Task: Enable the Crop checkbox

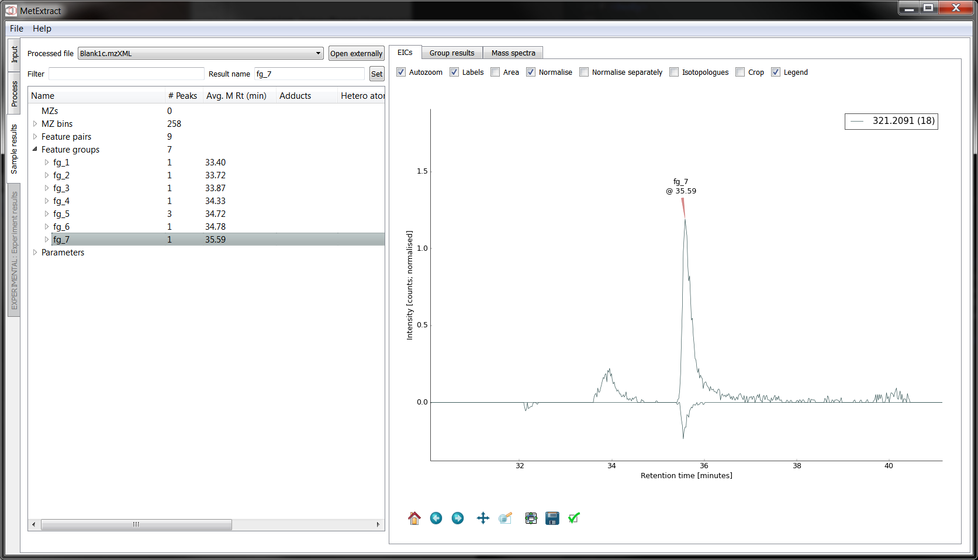Action: pyautogui.click(x=740, y=72)
